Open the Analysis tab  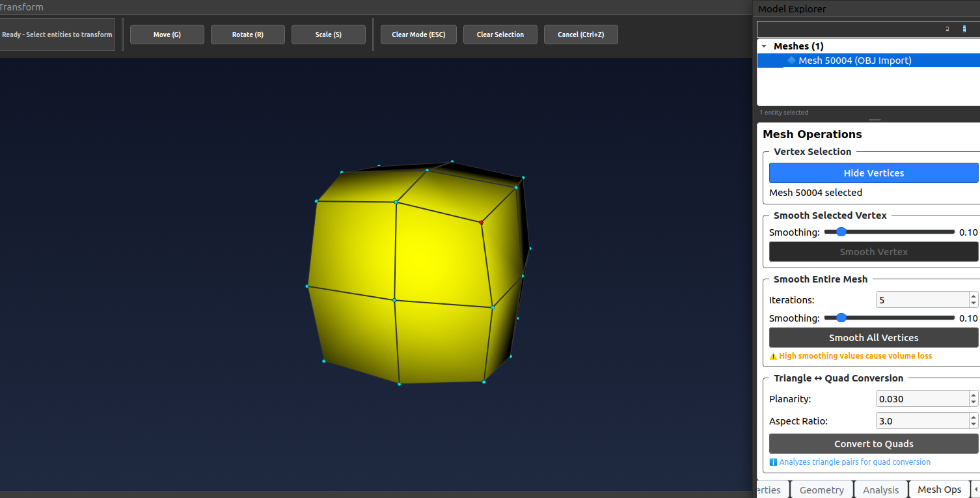click(x=880, y=490)
